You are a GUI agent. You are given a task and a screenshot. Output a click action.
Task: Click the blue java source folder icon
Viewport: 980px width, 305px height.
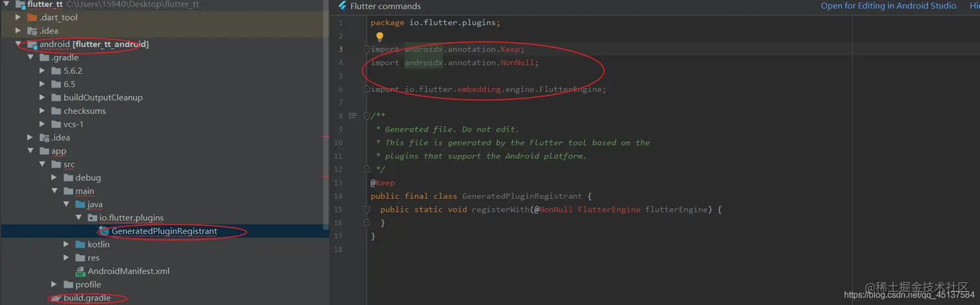coord(80,204)
